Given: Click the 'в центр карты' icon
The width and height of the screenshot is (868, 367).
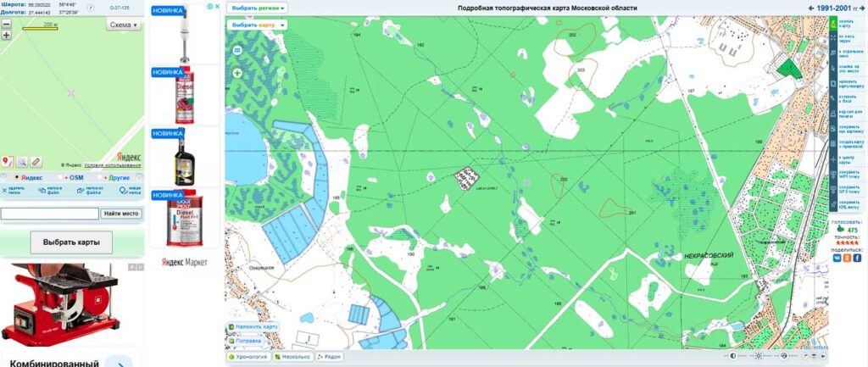Looking at the screenshot, I should click(x=833, y=159).
